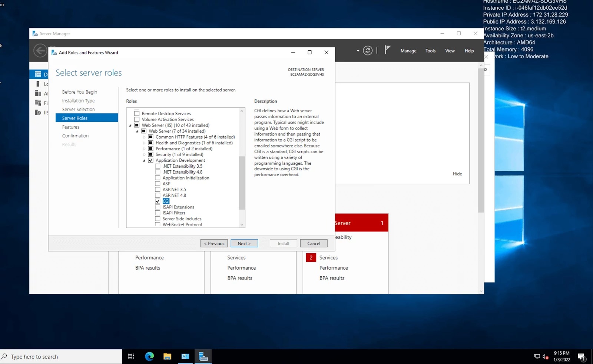This screenshot has width=593, height=364.
Task: Click the Server Manager dashboard scrollbar
Action: tap(481, 140)
